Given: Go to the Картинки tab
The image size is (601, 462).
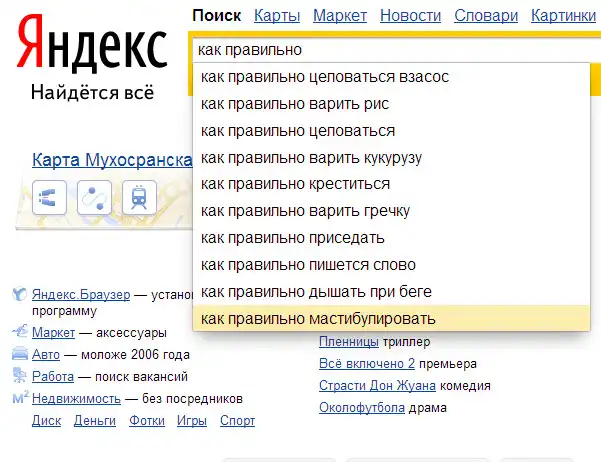Looking at the screenshot, I should click(x=563, y=15).
